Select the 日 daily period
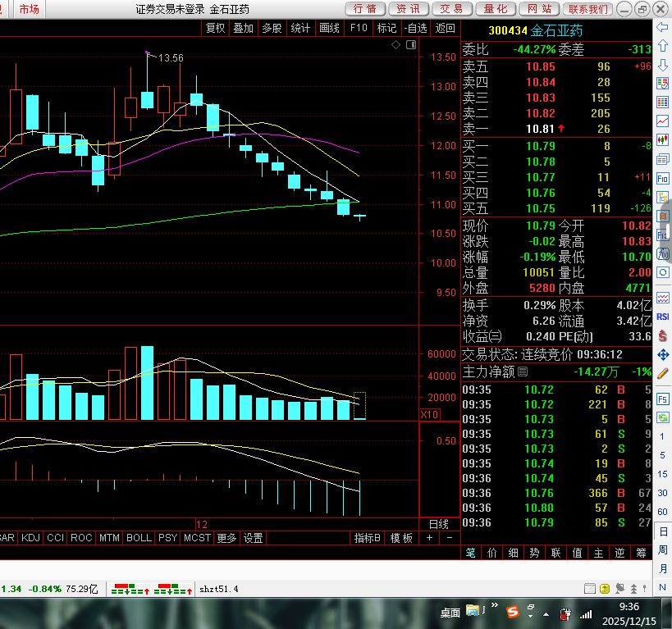 point(663,531)
